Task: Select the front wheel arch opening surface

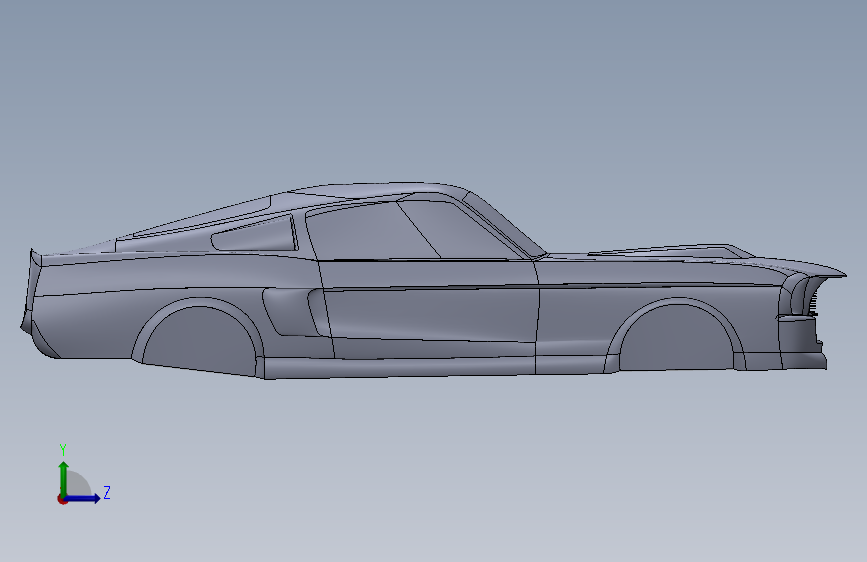Action: click(677, 340)
